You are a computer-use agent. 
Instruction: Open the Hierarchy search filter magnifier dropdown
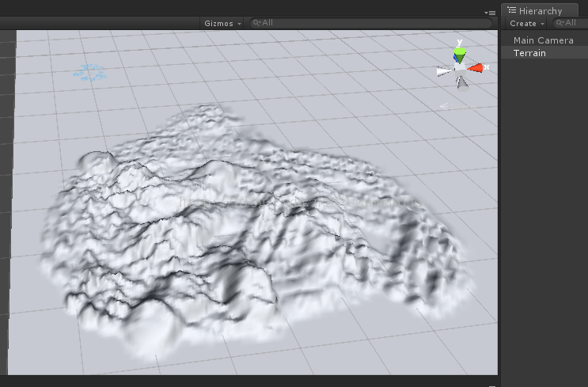coord(560,23)
